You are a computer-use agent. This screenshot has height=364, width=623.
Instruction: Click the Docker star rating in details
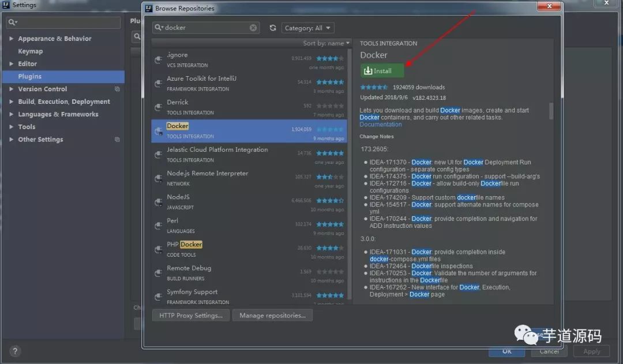click(373, 87)
